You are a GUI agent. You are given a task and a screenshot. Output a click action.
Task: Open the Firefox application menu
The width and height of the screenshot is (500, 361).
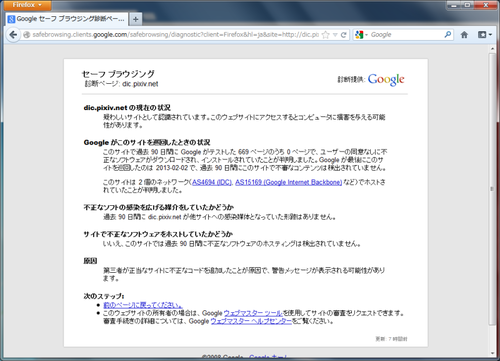click(x=27, y=5)
